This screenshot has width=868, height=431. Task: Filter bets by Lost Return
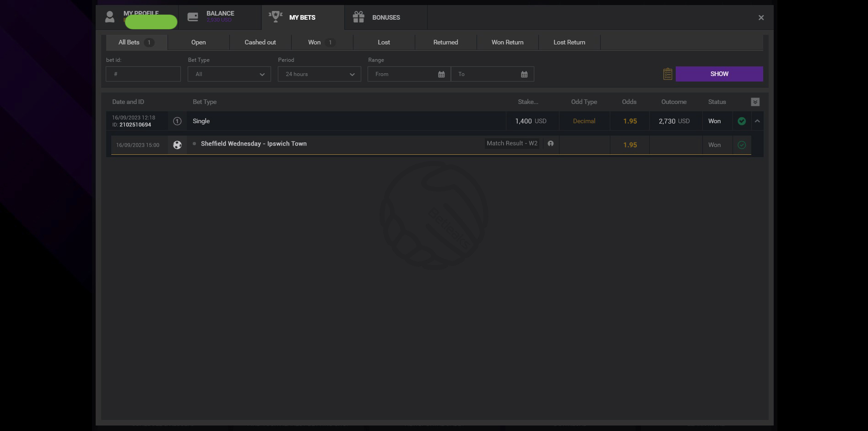point(569,42)
